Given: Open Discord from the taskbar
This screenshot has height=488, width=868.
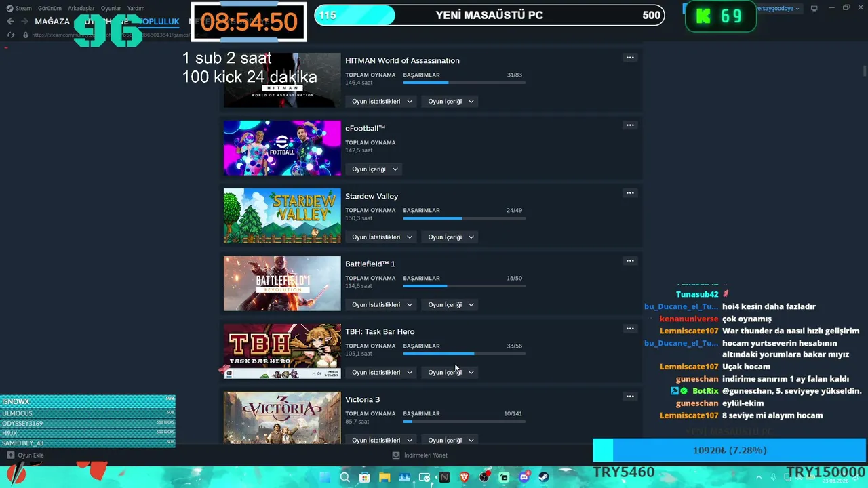Looking at the screenshot, I should point(524,477).
